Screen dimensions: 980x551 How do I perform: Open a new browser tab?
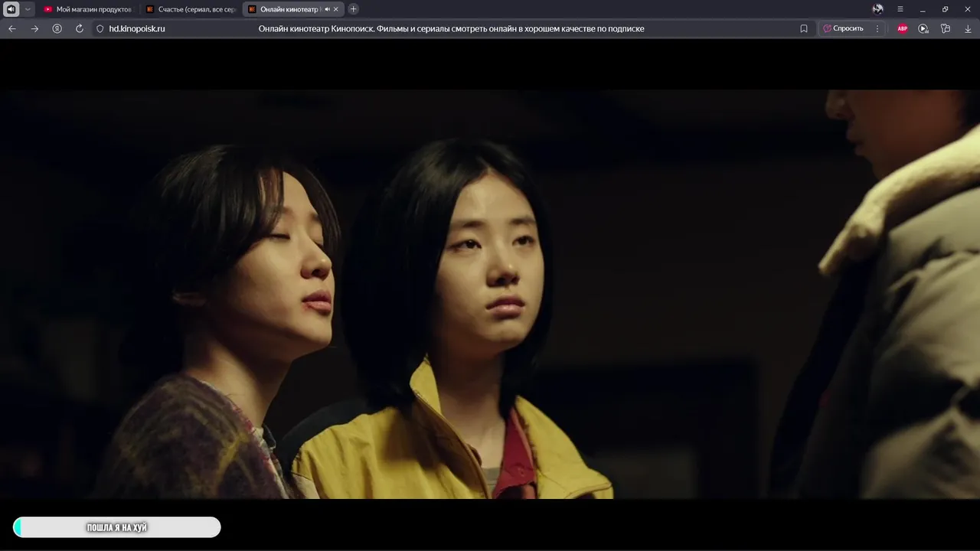pos(353,9)
